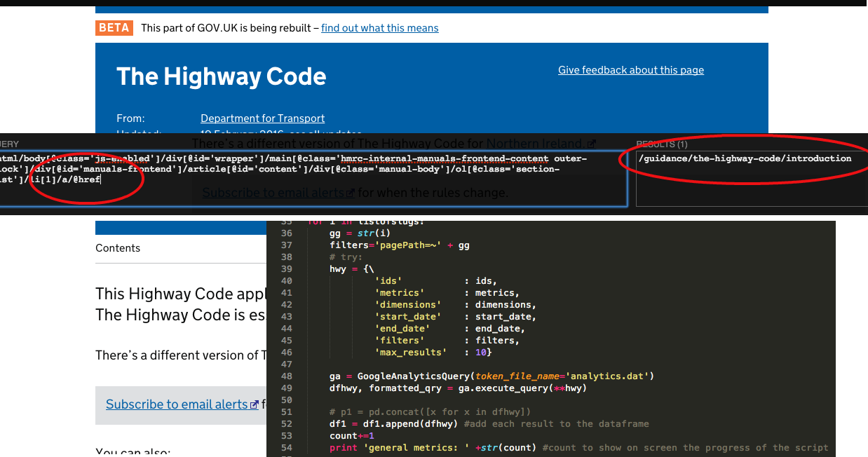The height and width of the screenshot is (457, 868).
Task: Click external-link icon beside Northern Ireland
Action: [x=592, y=144]
